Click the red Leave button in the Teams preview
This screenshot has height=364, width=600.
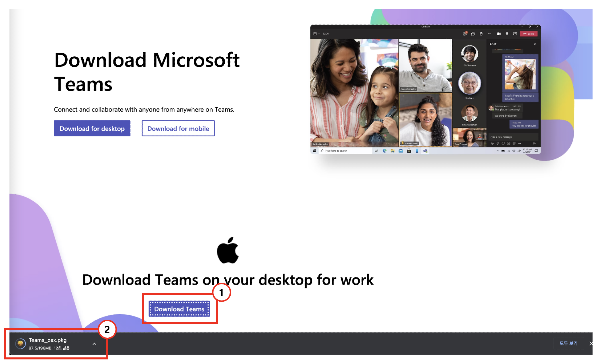tap(529, 34)
